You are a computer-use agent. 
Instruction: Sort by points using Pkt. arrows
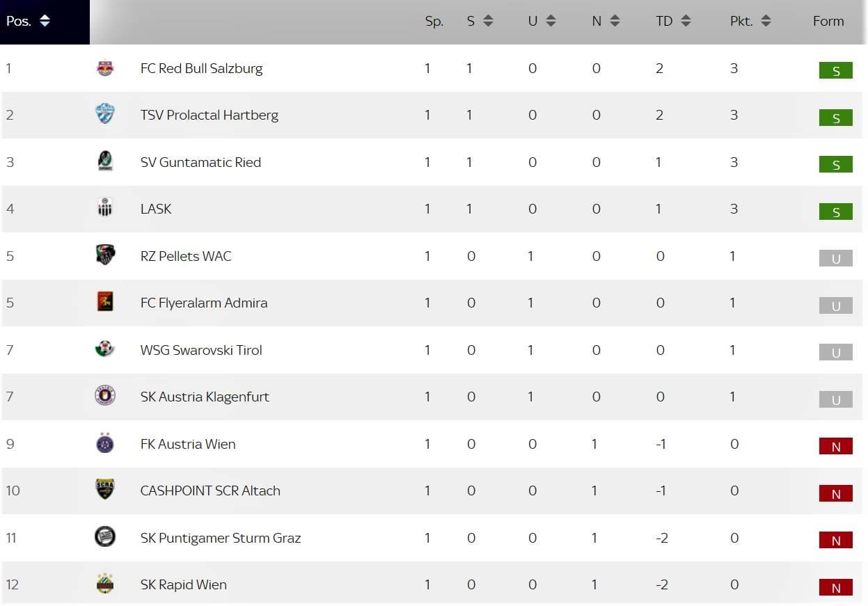coord(766,21)
